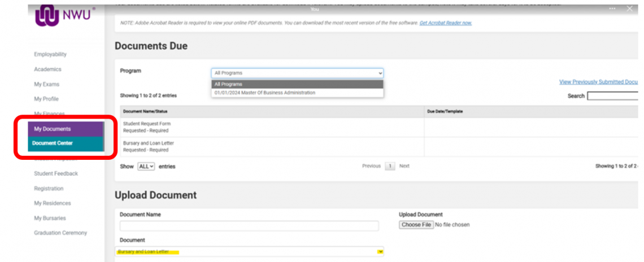Select the Student Request Form row
Image resolution: width=644 pixels, height=262 pixels.
[x=379, y=127]
